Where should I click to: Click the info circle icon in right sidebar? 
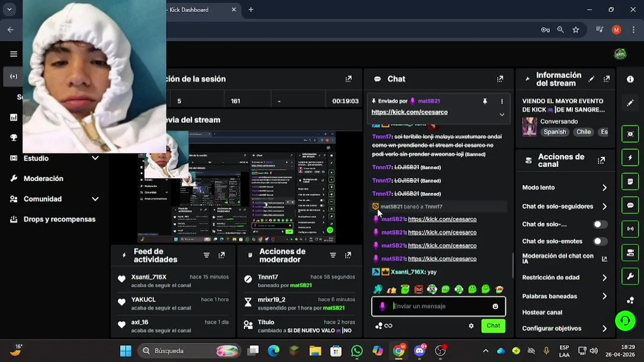[630, 79]
